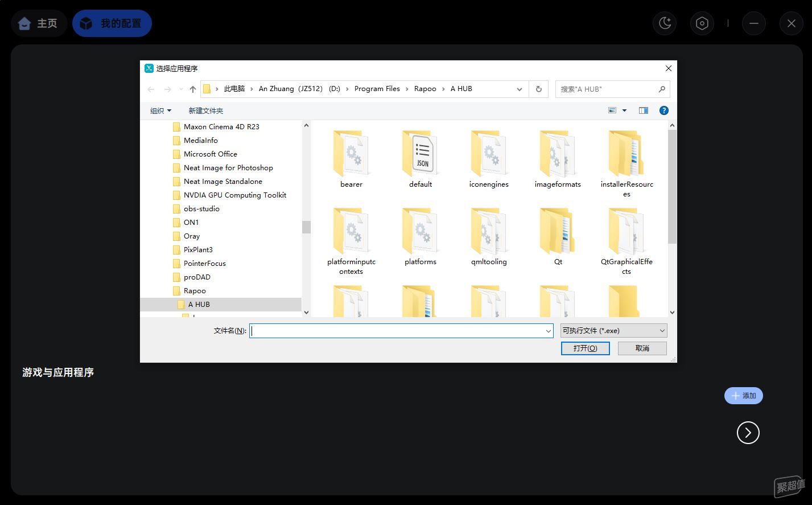The image size is (812, 505).
Task: Select the default folder with JSON icon
Action: point(420,159)
